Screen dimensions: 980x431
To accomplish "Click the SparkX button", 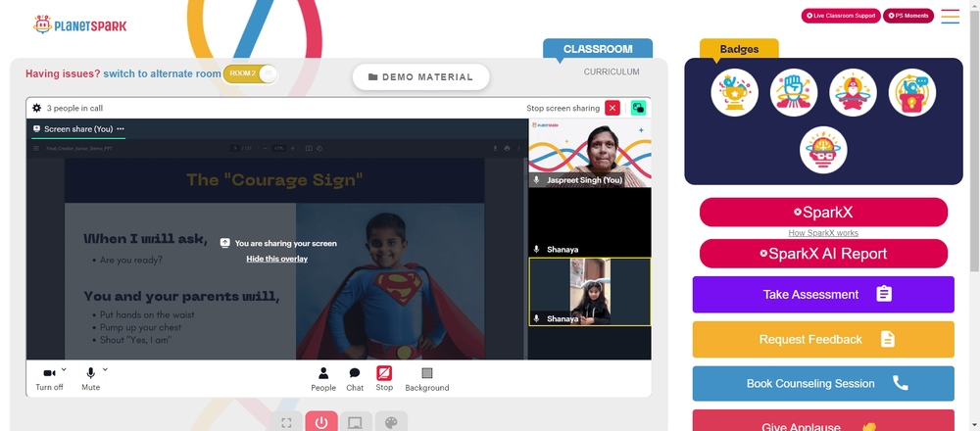I will pyautogui.click(x=823, y=213).
